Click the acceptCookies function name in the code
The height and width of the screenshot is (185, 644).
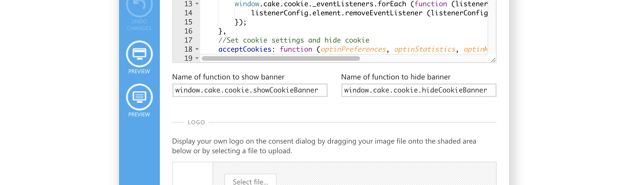point(245,49)
